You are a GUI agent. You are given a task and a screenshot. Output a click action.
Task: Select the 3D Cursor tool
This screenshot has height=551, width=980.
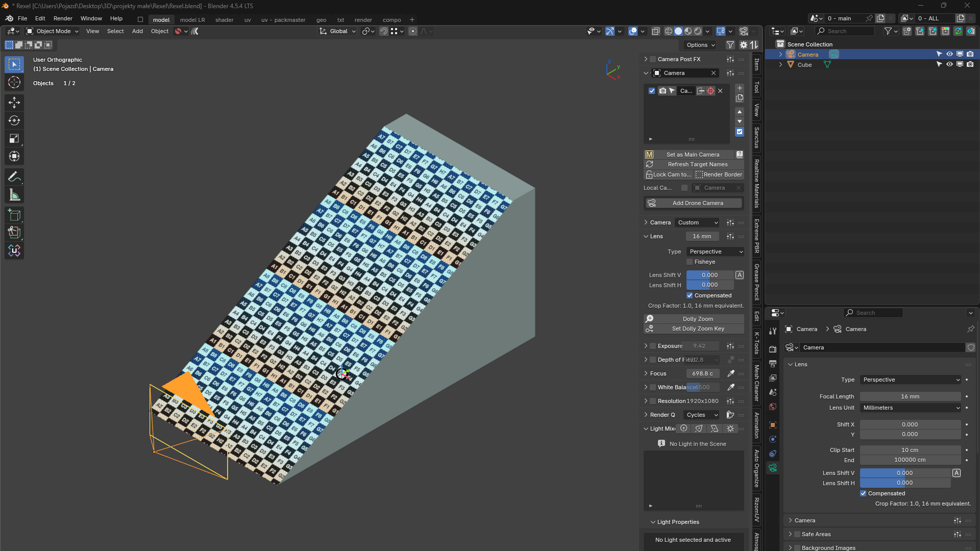[x=14, y=82]
